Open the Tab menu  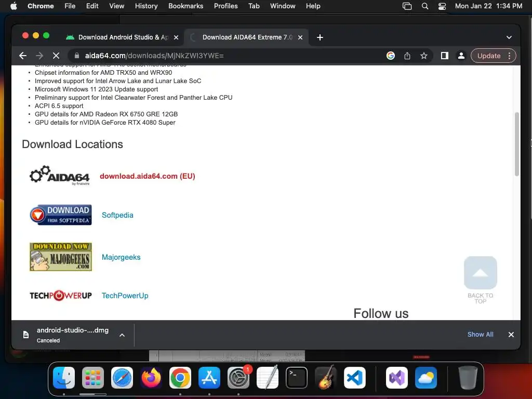[254, 6]
